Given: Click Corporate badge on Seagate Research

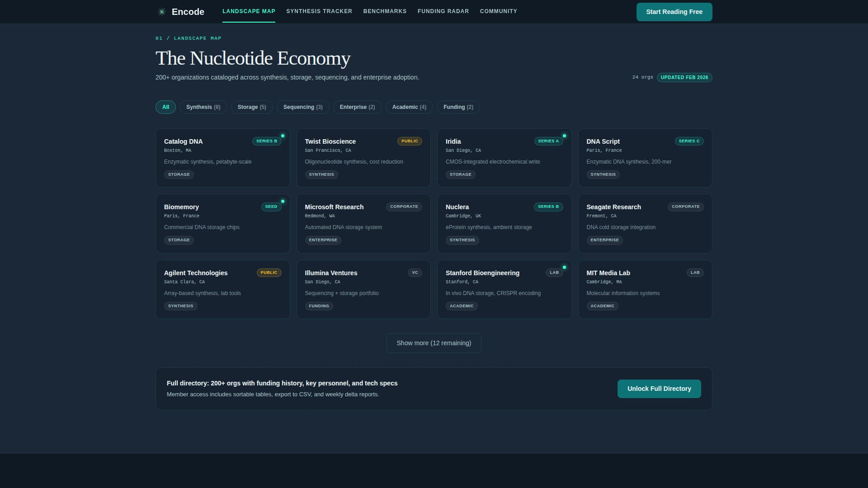Looking at the screenshot, I should (x=685, y=207).
